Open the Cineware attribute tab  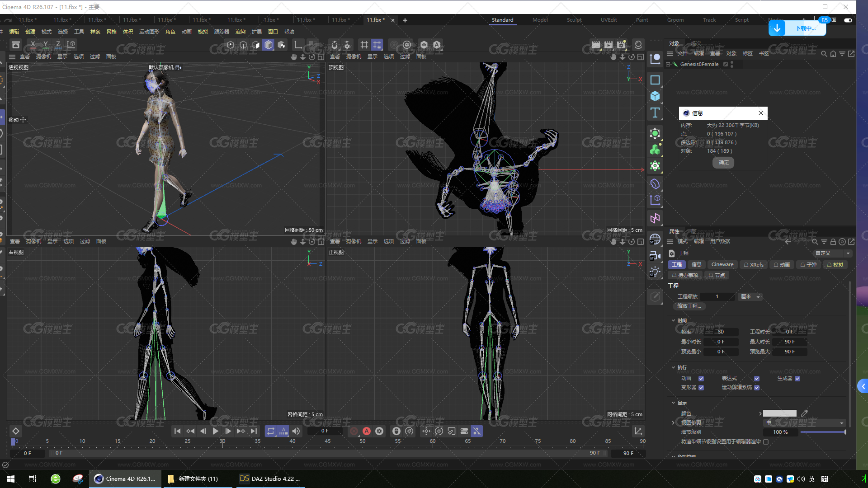point(722,265)
